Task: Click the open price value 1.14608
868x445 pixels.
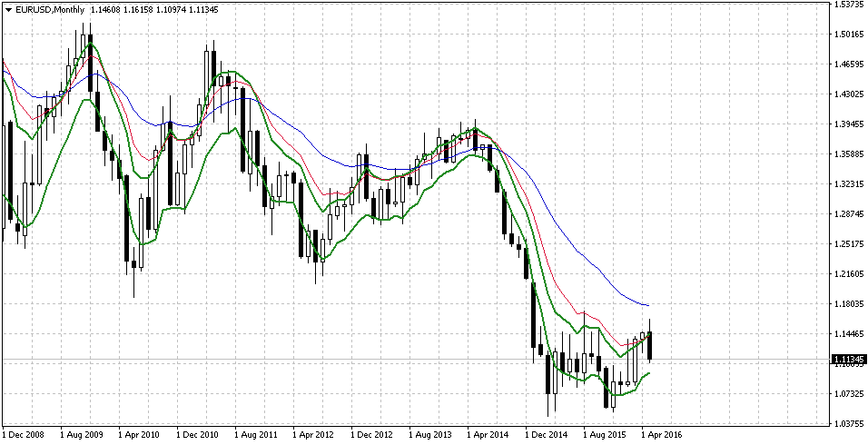Action: pyautogui.click(x=105, y=9)
